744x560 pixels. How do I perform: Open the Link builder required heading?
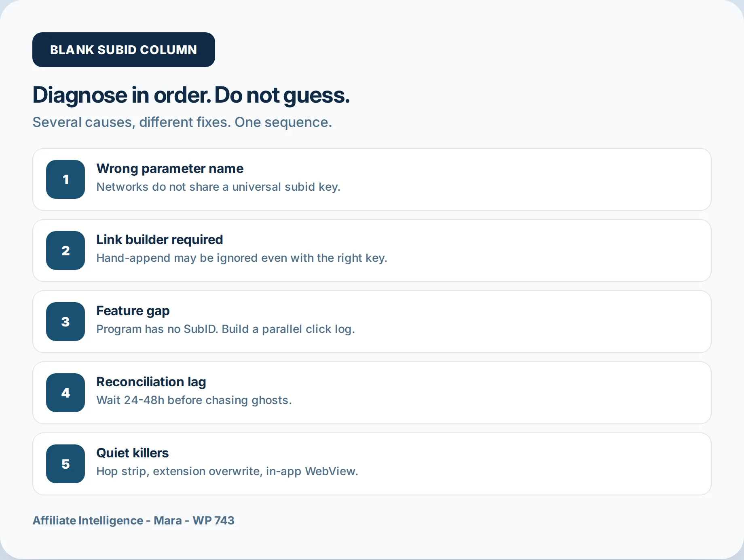(160, 240)
